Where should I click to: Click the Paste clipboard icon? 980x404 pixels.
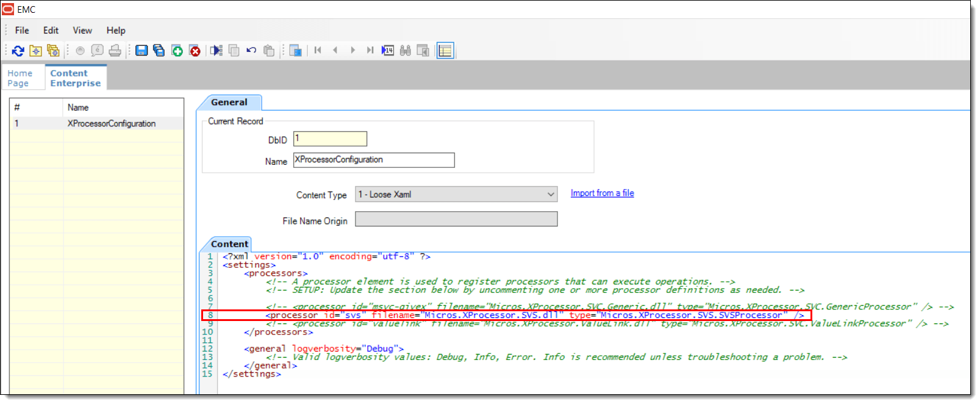269,51
